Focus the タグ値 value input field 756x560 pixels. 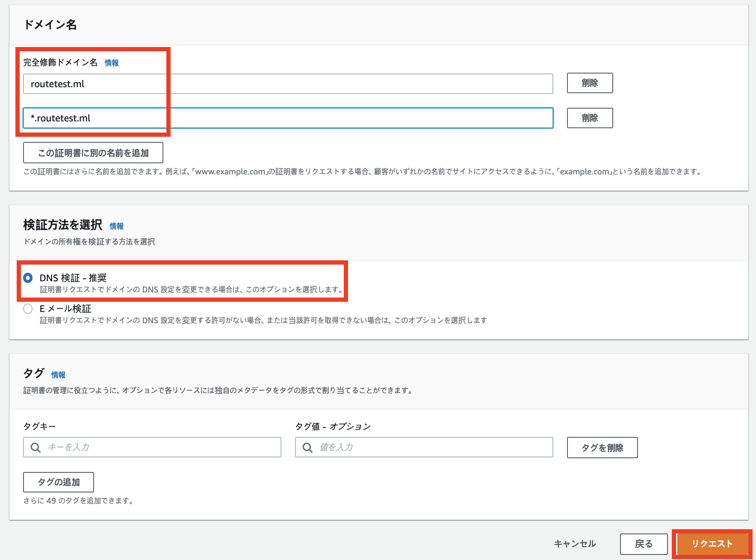point(423,448)
